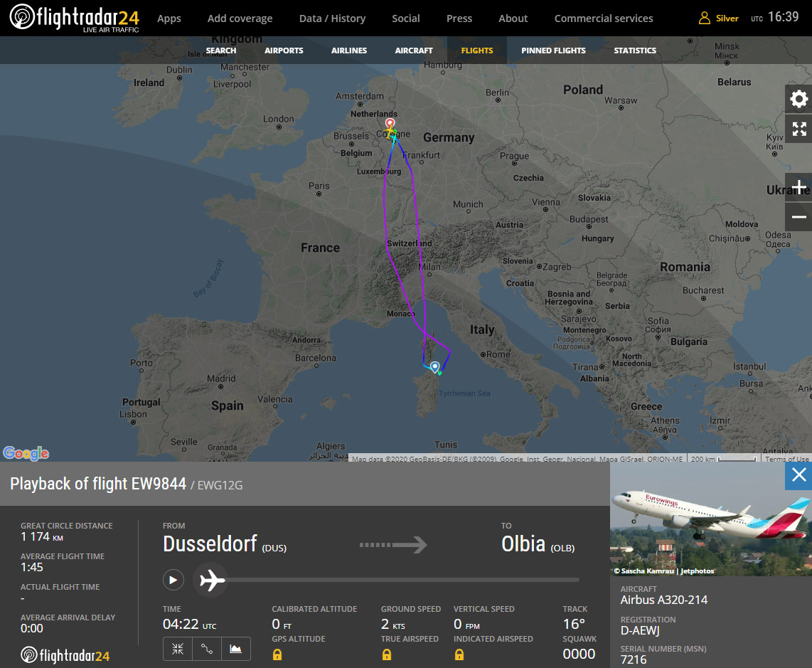Click the Flightradar24 logo at top
The width and height of the screenshot is (812, 668).
point(75,18)
